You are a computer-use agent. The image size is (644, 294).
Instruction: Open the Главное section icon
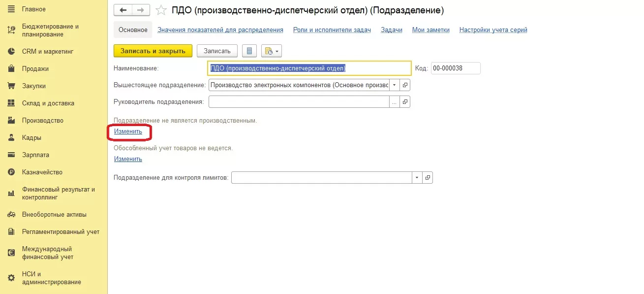coord(11,9)
